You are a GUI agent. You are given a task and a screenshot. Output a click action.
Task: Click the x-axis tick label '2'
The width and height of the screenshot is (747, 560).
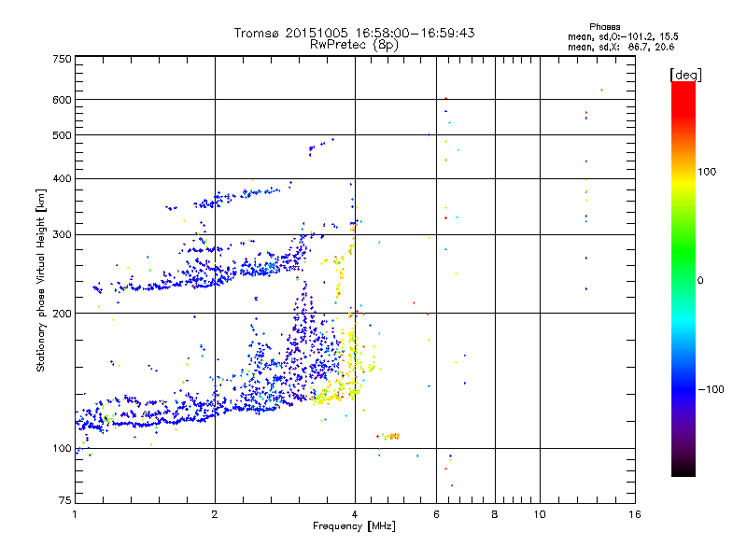click(215, 514)
